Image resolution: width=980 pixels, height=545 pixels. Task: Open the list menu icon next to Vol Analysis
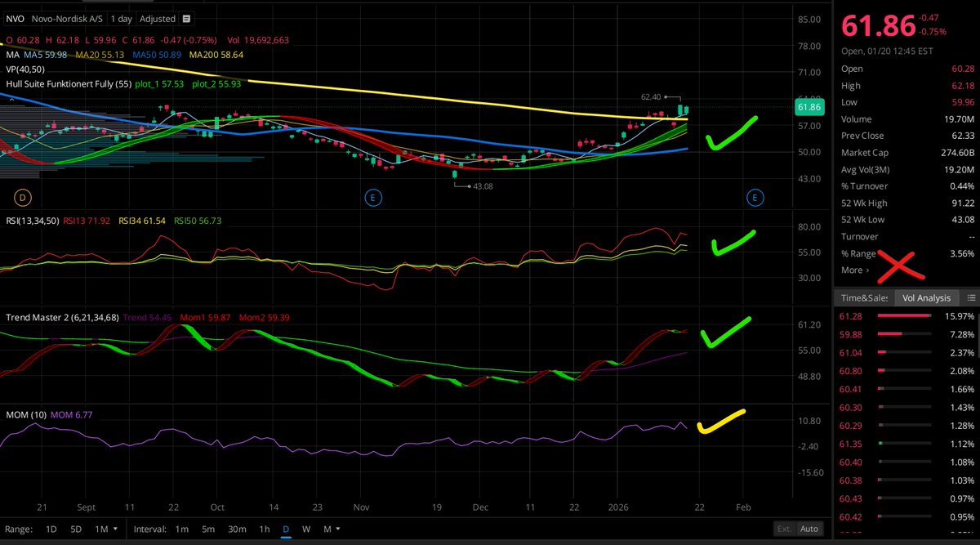click(971, 298)
